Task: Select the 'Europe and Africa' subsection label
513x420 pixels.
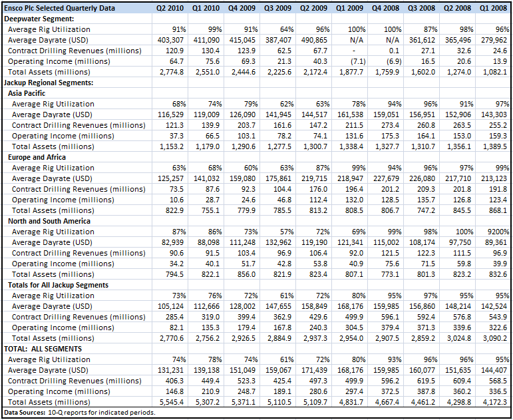Action: point(37,157)
